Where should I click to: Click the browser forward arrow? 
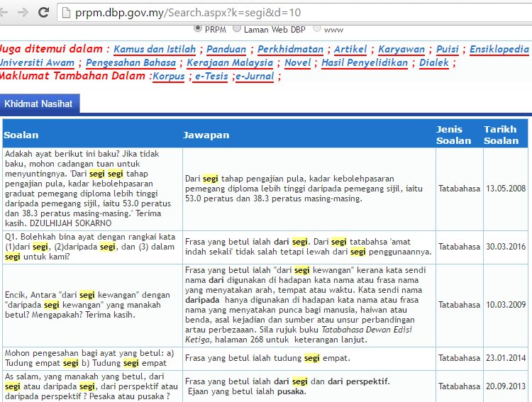coord(23,13)
